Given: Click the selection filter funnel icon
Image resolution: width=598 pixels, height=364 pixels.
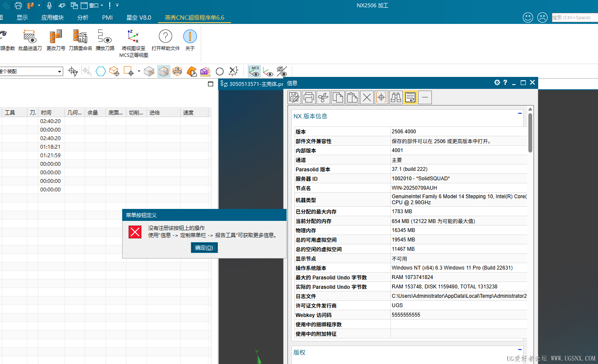Looking at the screenshot, I should coord(73,71).
